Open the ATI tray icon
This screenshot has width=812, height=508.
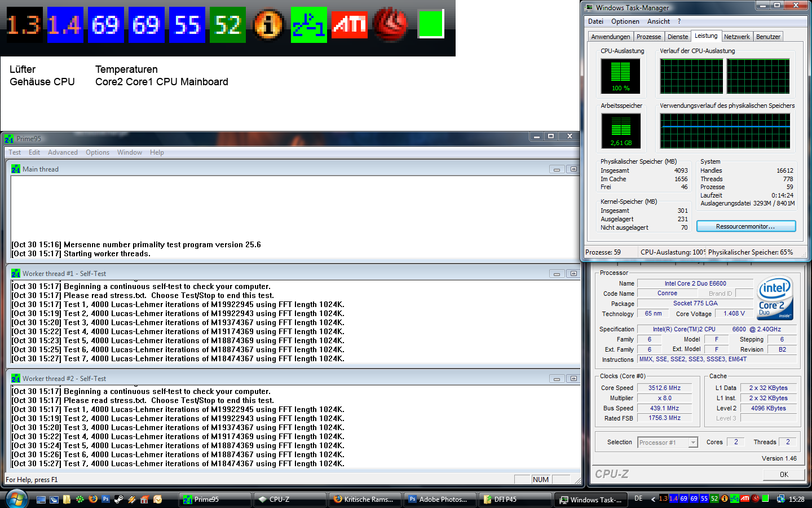point(745,498)
